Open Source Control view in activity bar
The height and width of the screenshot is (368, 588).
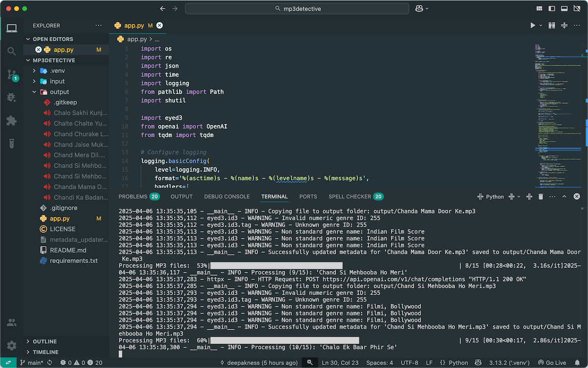(x=11, y=74)
